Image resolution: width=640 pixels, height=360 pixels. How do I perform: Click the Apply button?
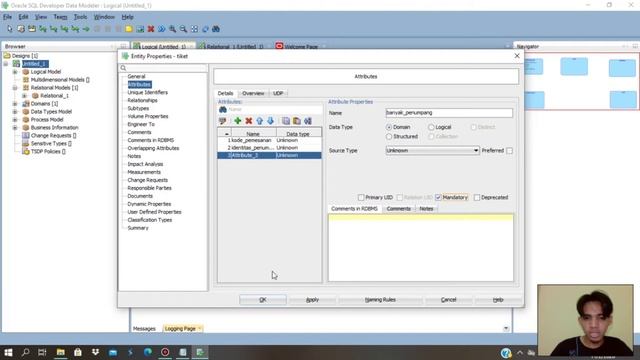[x=312, y=300]
